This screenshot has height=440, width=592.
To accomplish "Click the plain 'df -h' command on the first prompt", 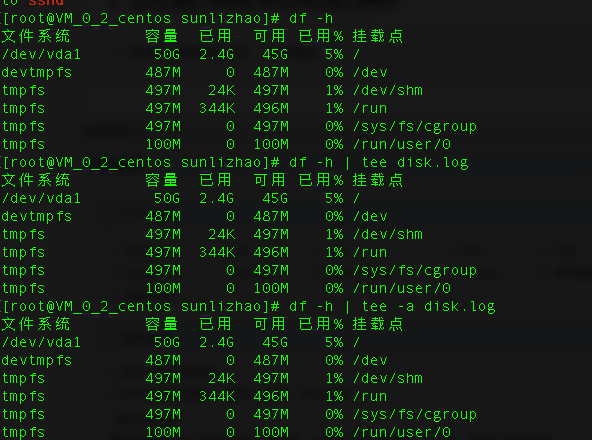I will [311, 19].
